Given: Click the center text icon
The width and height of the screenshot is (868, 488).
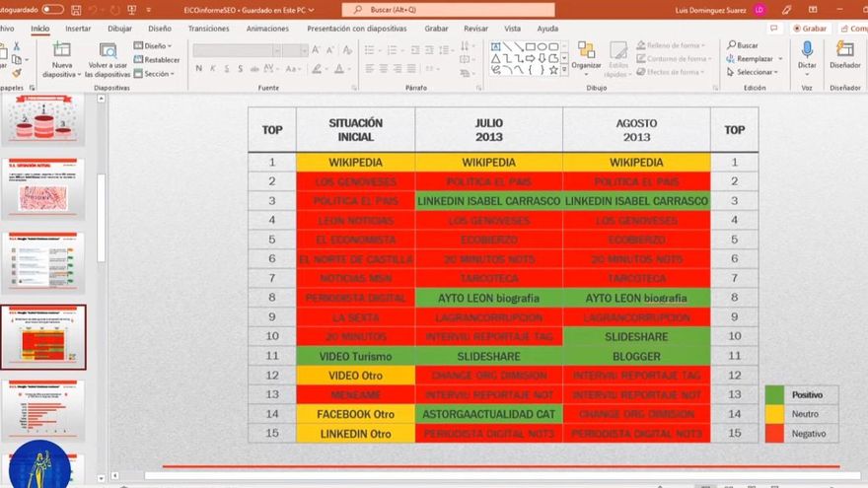Looking at the screenshot, I should pos(383,69).
